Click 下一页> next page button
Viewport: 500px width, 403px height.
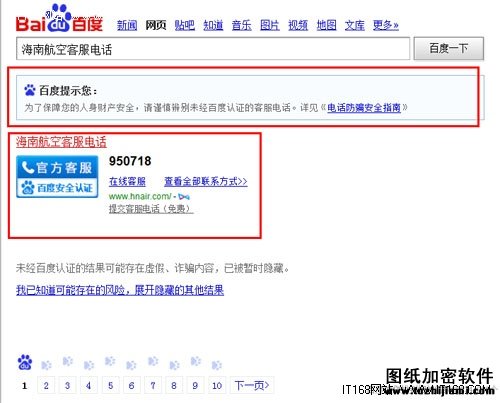point(252,386)
